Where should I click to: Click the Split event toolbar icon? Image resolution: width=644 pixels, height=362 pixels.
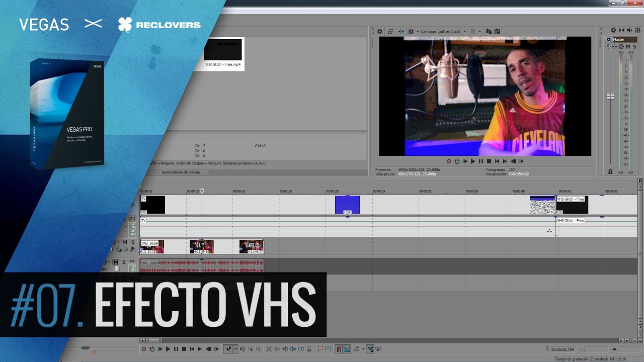click(x=301, y=349)
